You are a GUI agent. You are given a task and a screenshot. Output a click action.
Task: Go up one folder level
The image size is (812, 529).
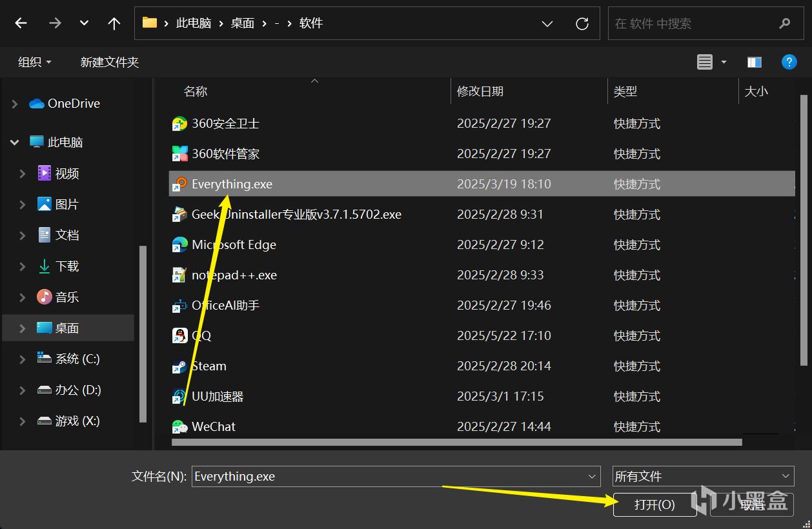point(114,23)
